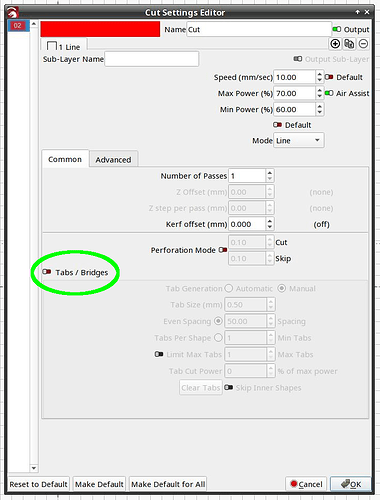Screen dimensions: 380x500
Task: Click the Reset to Default button
Action: pos(38,484)
